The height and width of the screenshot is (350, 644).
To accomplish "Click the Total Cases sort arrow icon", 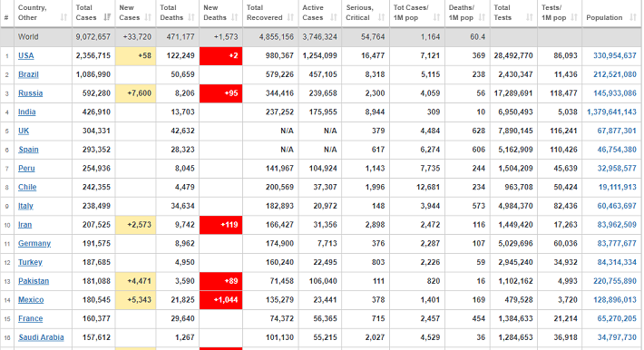I will click(x=107, y=17).
